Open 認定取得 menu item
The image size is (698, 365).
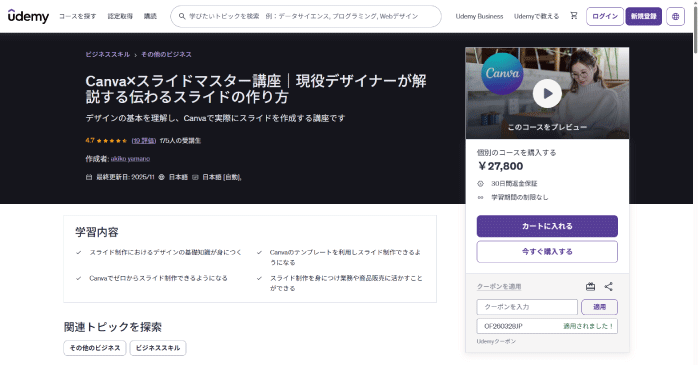point(120,16)
